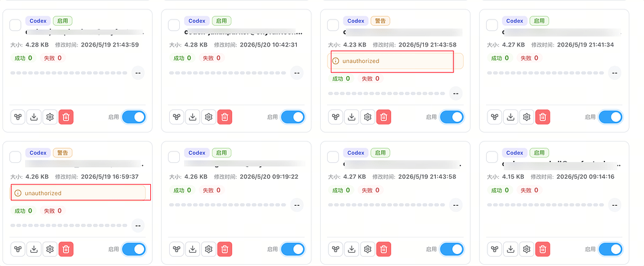The height and width of the screenshot is (266, 644).
Task: Open models graph icon on 09:14:16 card
Action: (494, 249)
